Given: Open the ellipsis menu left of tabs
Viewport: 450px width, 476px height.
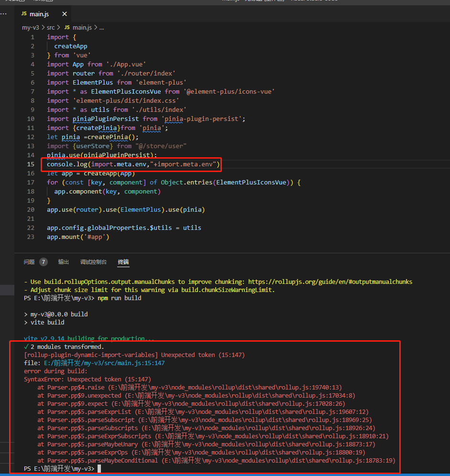Looking at the screenshot, I should click(4, 14).
